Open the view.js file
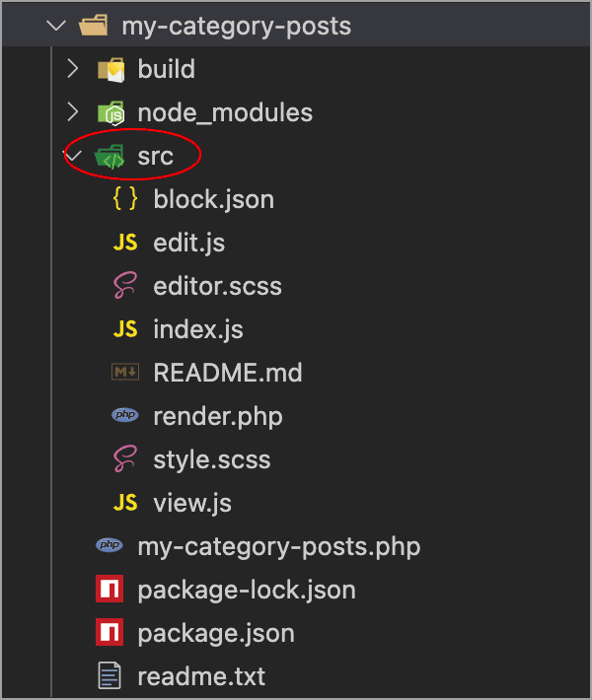 click(192, 503)
